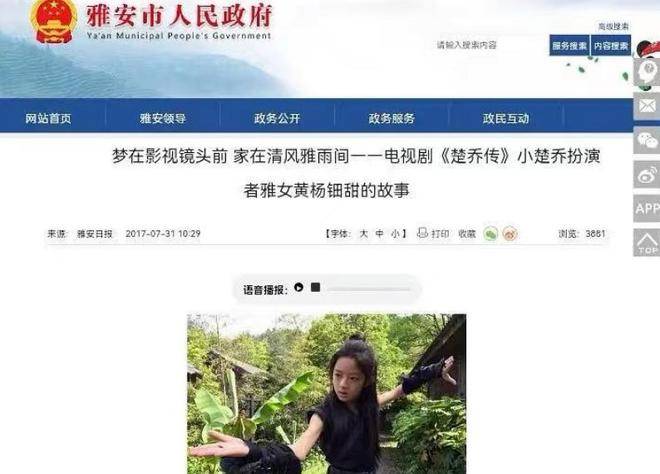The height and width of the screenshot is (474, 660).
Task: Click the 内容搜索 button
Action: pyautogui.click(x=611, y=45)
